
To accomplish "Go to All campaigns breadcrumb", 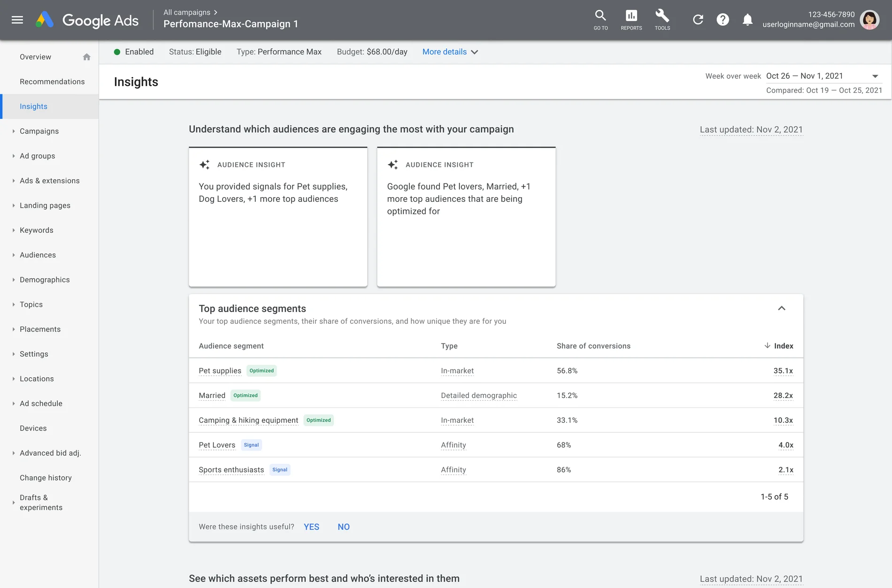I will (x=187, y=12).
